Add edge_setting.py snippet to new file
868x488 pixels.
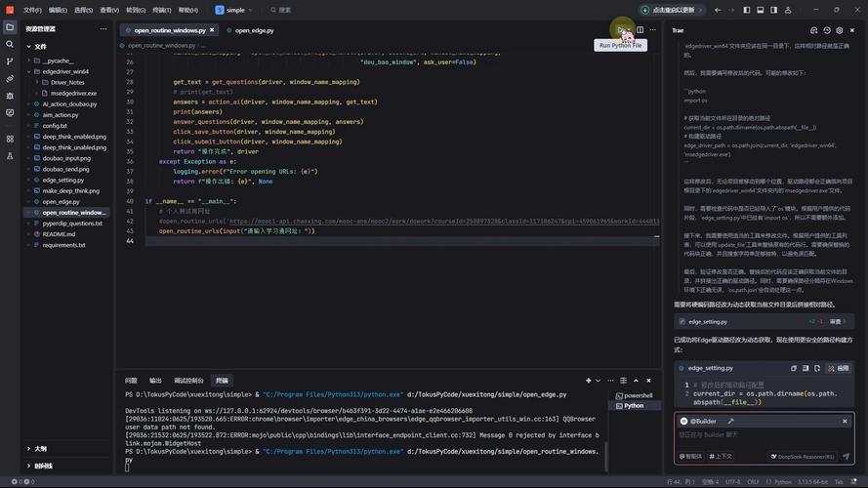click(x=817, y=368)
